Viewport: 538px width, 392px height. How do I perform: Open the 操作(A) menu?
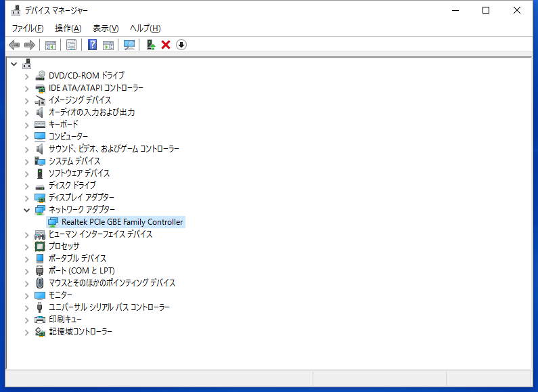tap(68, 28)
